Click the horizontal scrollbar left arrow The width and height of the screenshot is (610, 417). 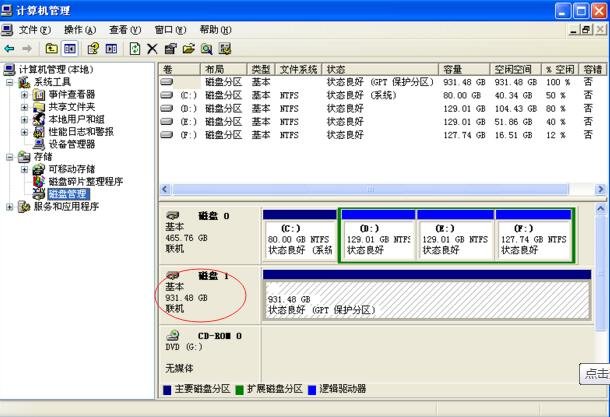(165, 189)
